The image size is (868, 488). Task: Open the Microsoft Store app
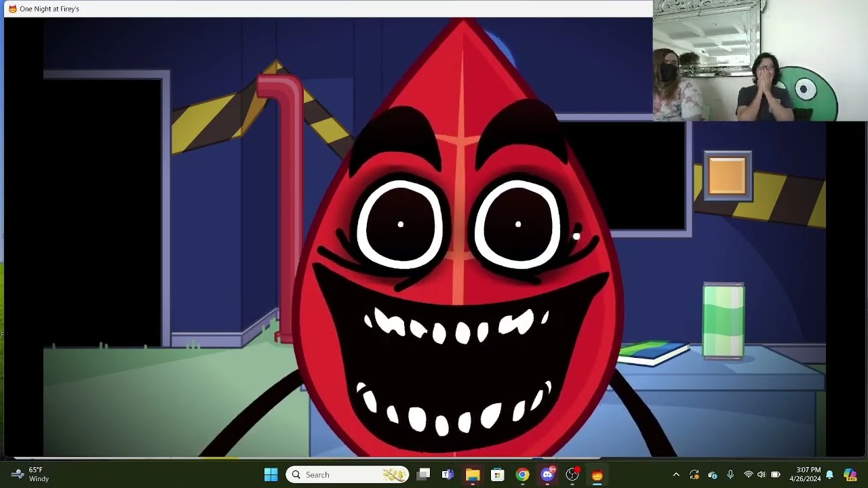[497, 474]
